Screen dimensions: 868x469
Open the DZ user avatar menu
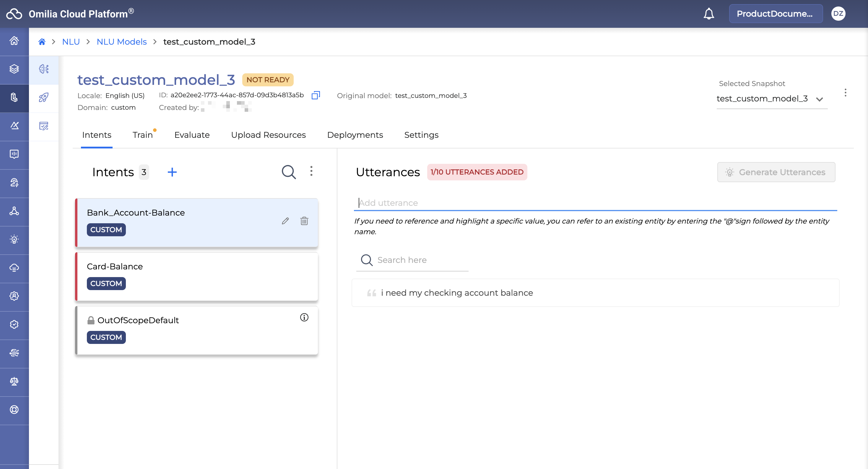pos(838,14)
